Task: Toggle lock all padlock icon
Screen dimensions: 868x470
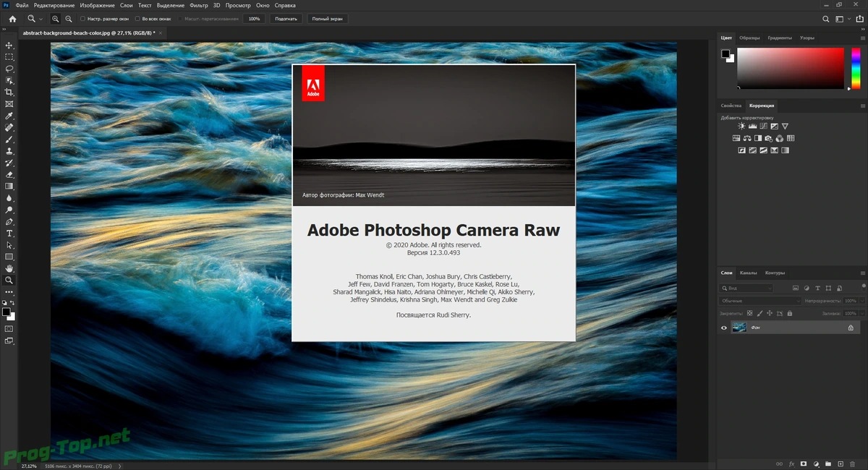Action: pos(789,314)
